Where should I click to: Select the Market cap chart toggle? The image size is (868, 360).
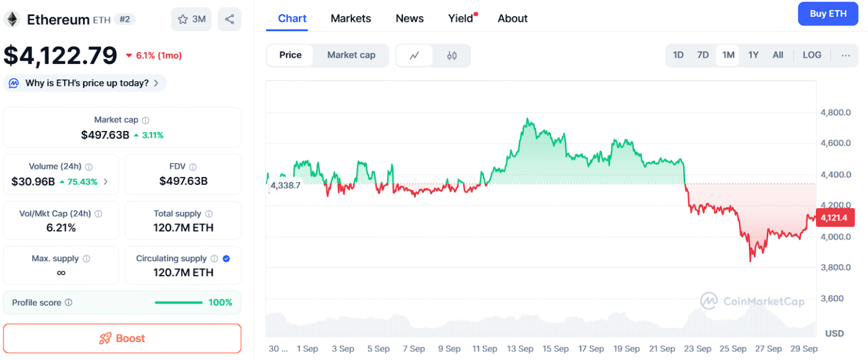click(351, 55)
